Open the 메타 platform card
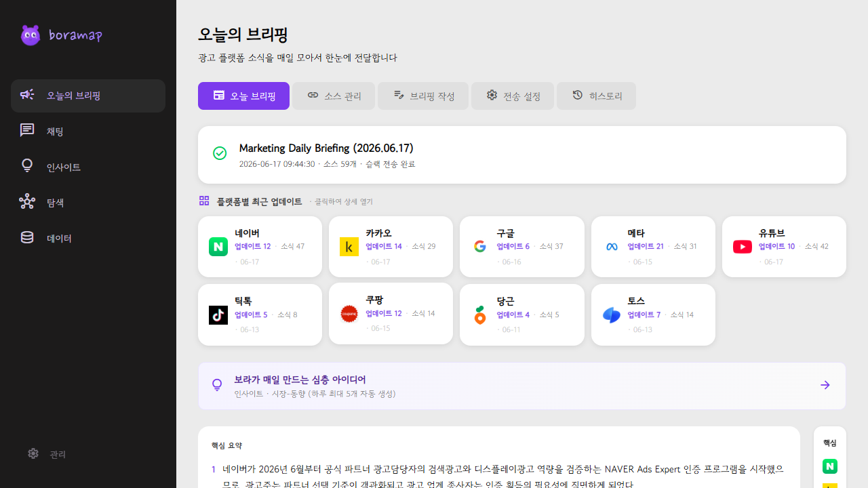 [653, 247]
